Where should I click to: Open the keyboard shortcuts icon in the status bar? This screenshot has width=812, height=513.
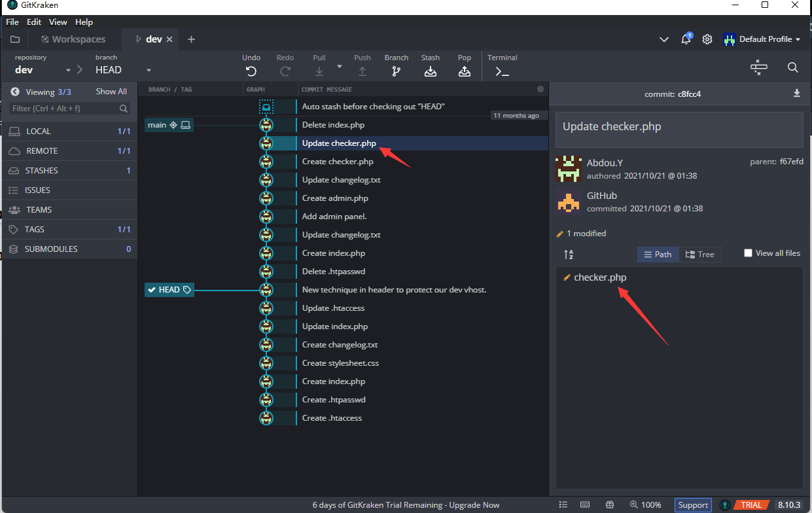click(585, 504)
